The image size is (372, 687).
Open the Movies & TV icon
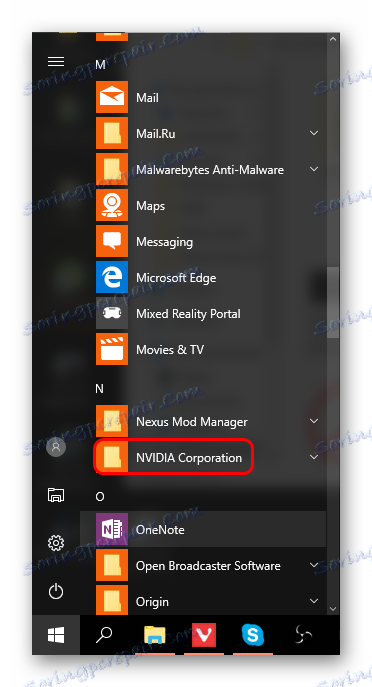(x=112, y=349)
